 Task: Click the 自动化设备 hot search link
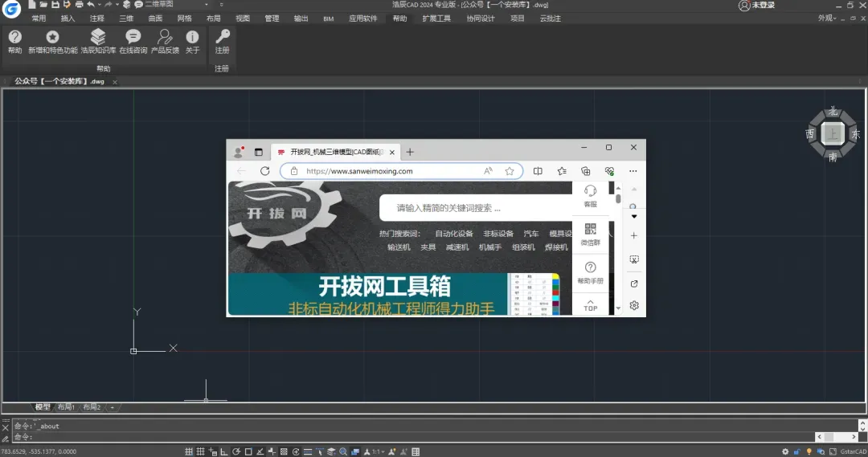[x=454, y=234]
